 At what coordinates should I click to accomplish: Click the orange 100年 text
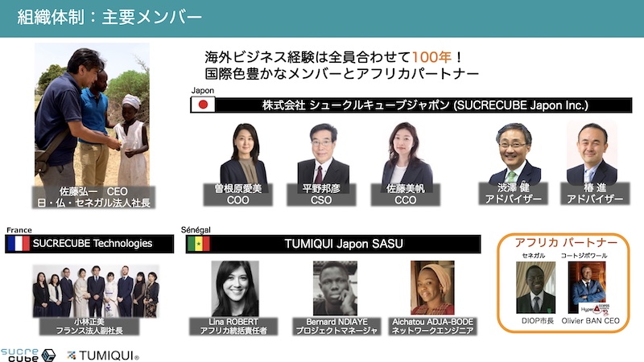(x=431, y=57)
